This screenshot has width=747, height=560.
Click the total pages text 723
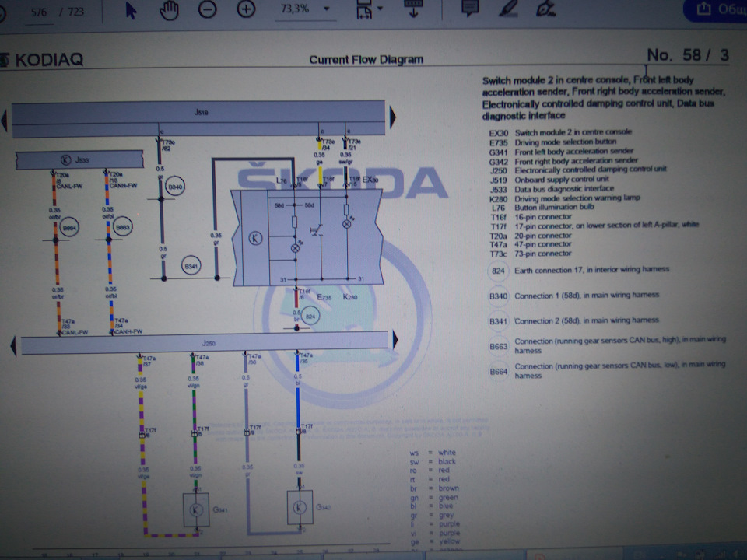coord(75,12)
